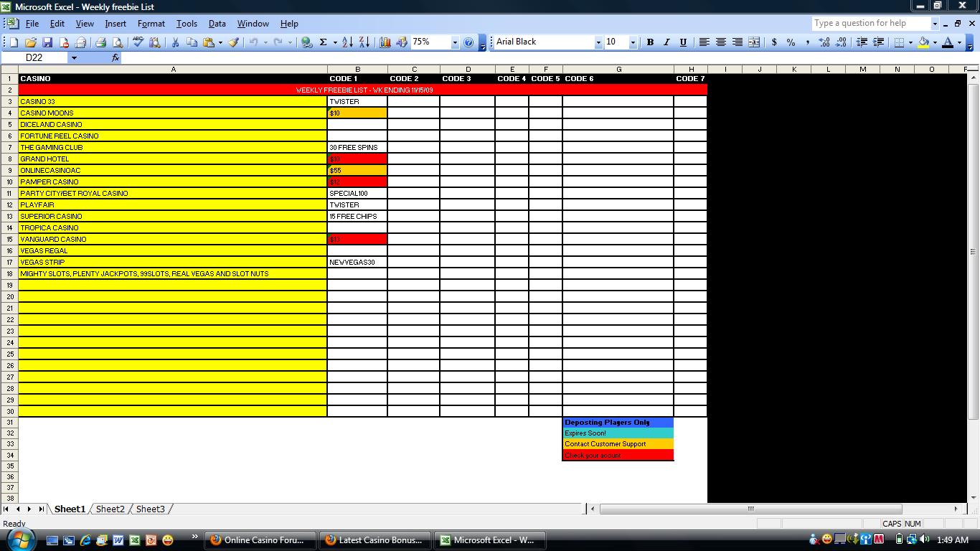Increase indent of cell text
The image size is (980, 551).
click(878, 42)
